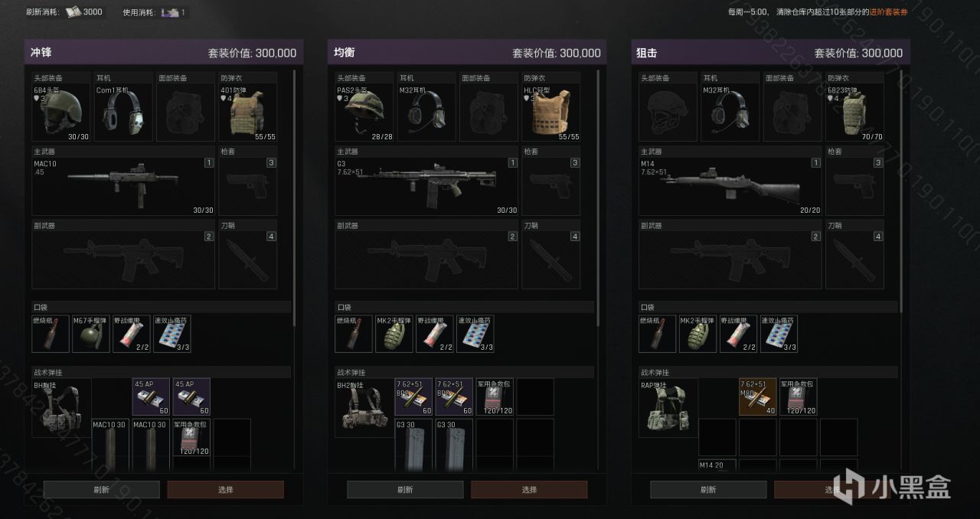Click 选择 button under 均衡 loadout
This screenshot has width=980, height=519.
(529, 490)
